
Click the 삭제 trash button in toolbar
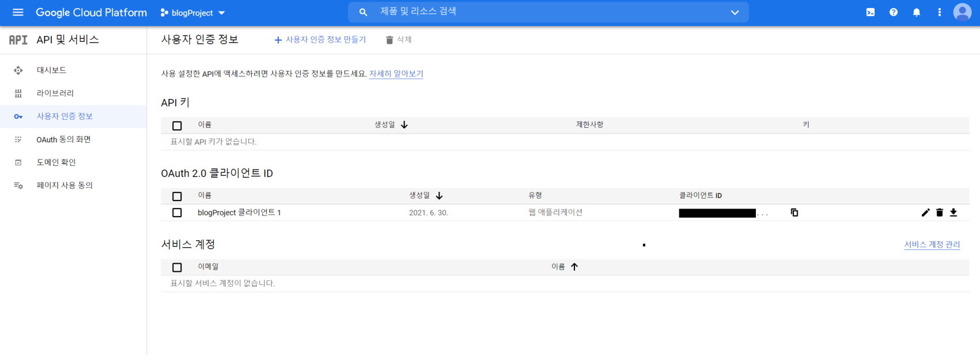[x=399, y=40]
